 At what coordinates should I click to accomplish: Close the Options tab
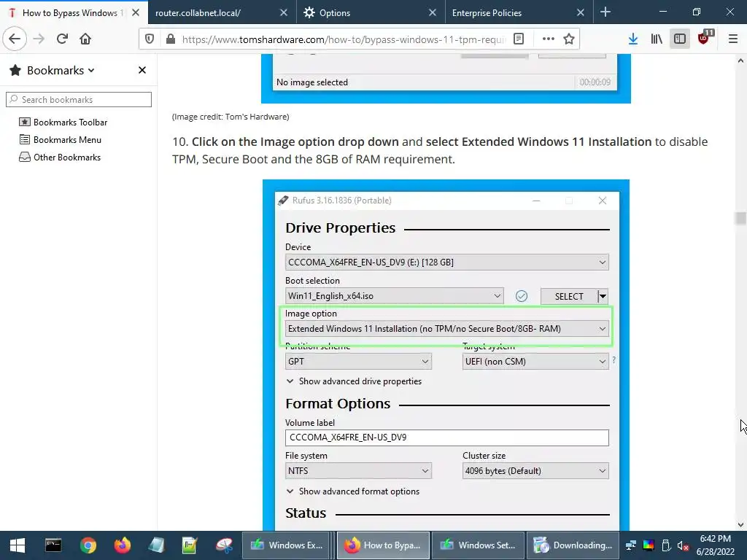coord(432,13)
